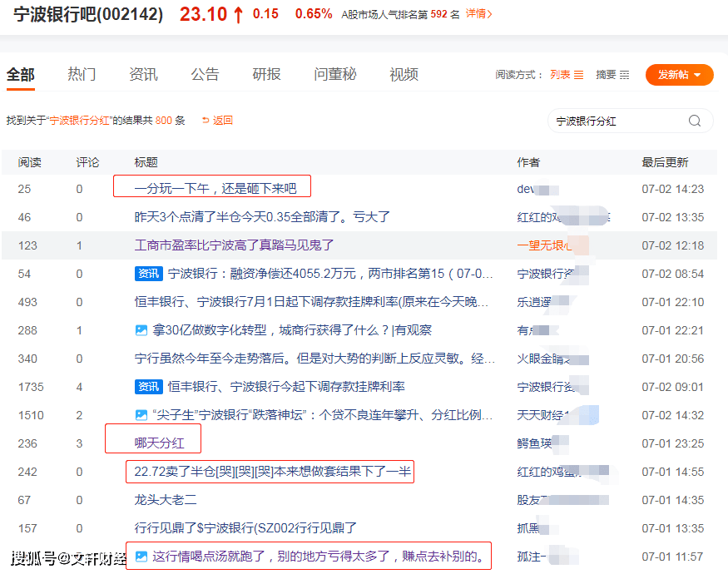Open post “尖子生”宁波银行“跌落神坛”
This screenshot has height=574, width=728.
[322, 415]
